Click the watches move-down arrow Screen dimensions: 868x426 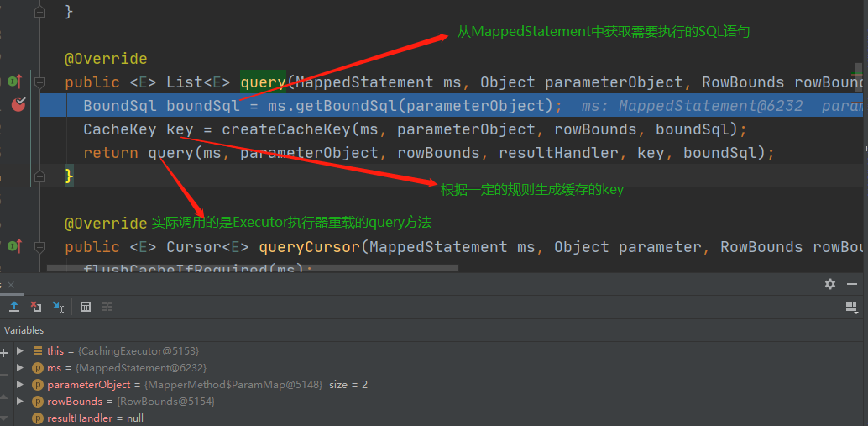click(4, 418)
